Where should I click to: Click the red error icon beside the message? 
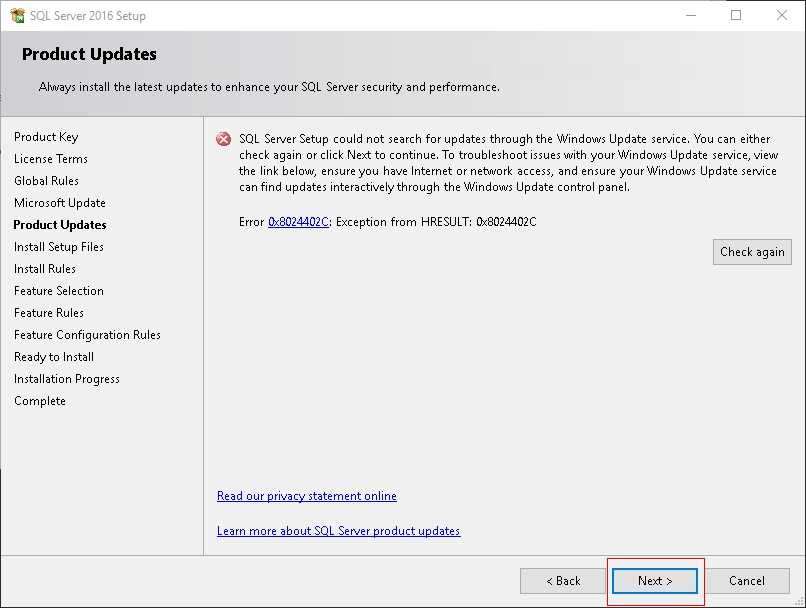pyautogui.click(x=224, y=139)
